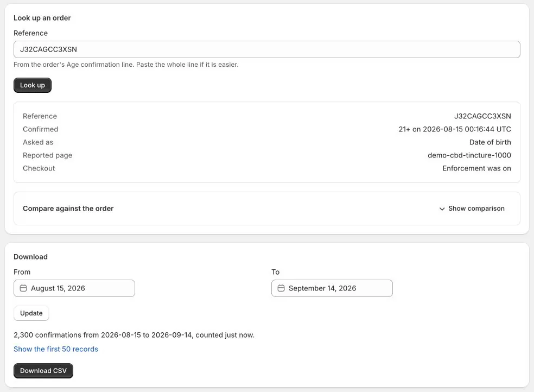Image resolution: width=534 pixels, height=392 pixels.
Task: Click the Look up button
Action: pos(33,85)
